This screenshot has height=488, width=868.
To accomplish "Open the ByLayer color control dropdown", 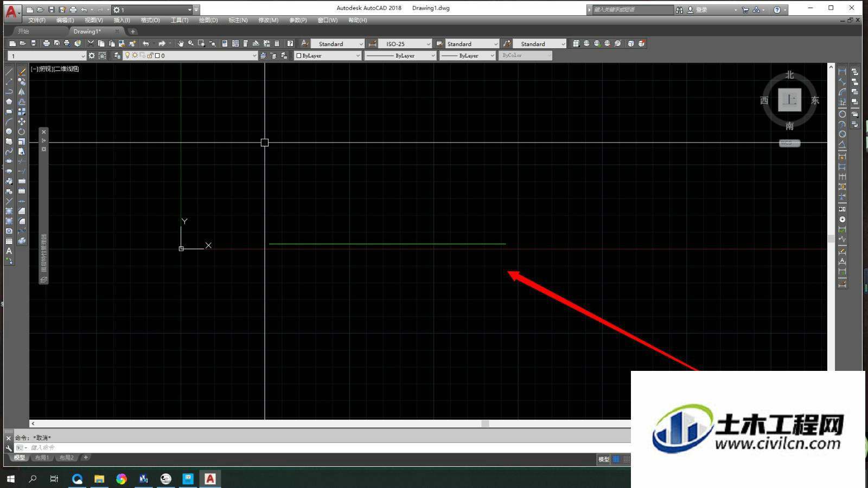I will [x=328, y=55].
